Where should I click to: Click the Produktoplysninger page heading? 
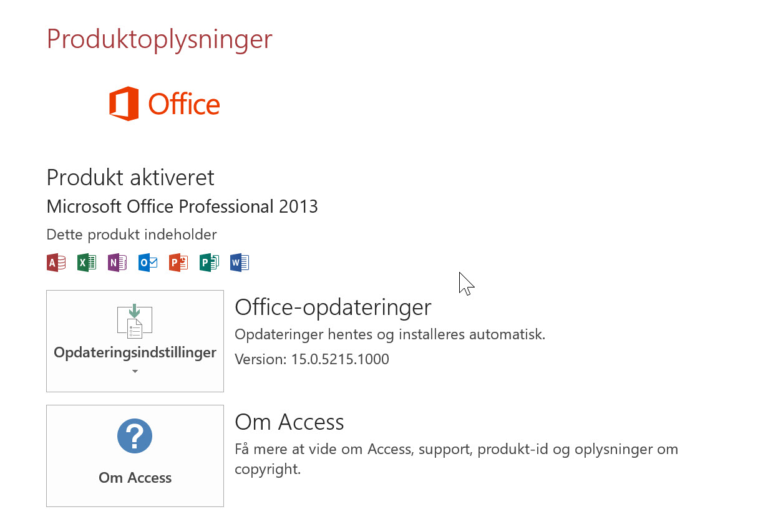coord(160,39)
